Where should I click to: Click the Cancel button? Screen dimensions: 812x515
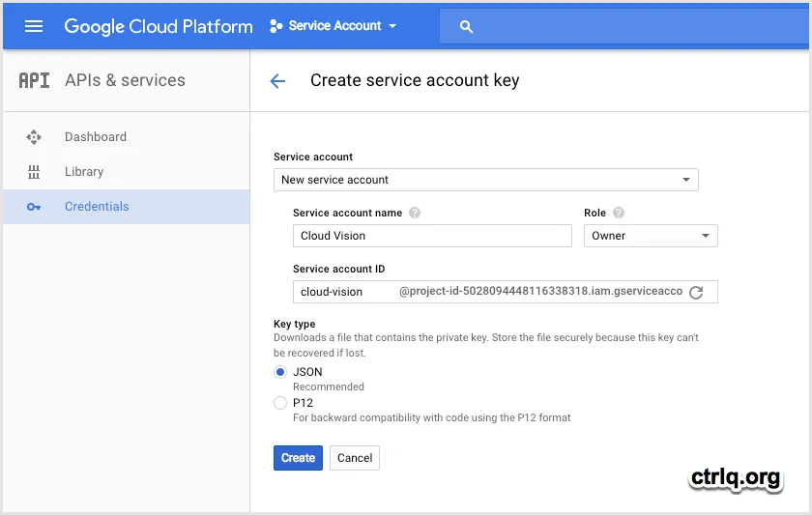tap(355, 458)
